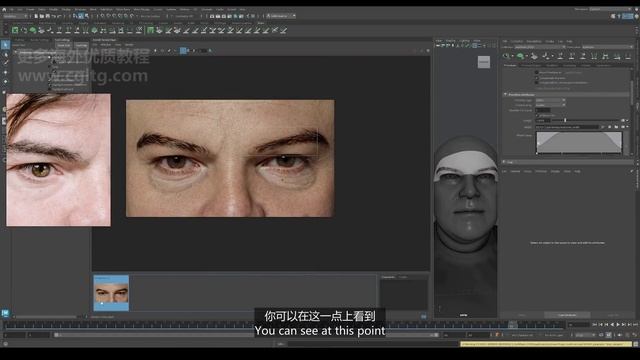Click the last guide tool icon in XGen toolbar
This screenshot has width=640, height=360.
pos(628,56)
